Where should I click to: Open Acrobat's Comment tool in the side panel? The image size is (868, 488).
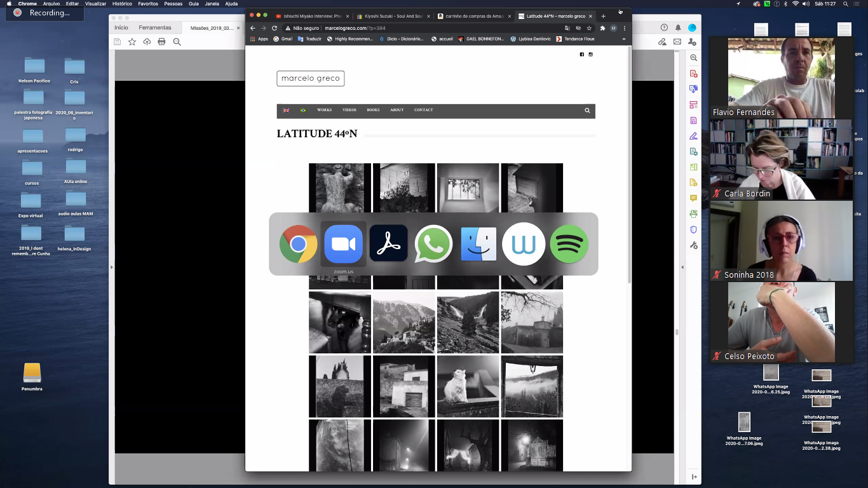pos(693,198)
